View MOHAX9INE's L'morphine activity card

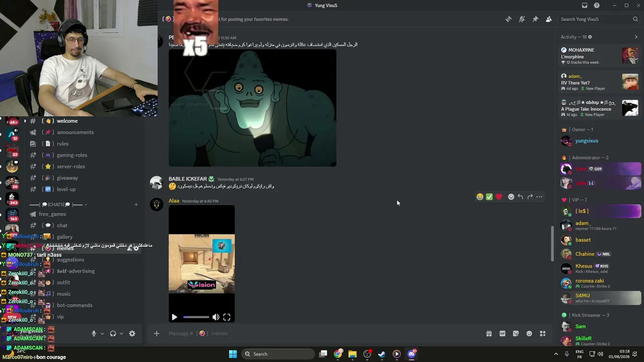click(x=600, y=56)
